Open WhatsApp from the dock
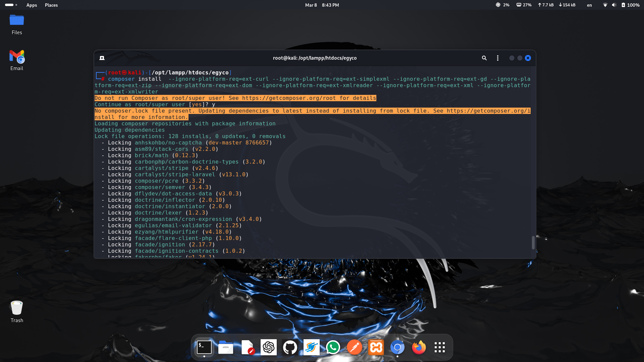The image size is (644, 362). [333, 347]
